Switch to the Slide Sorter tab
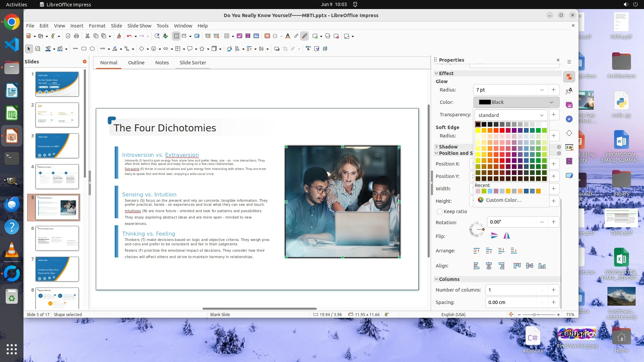This screenshot has height=362, width=644. click(x=193, y=63)
